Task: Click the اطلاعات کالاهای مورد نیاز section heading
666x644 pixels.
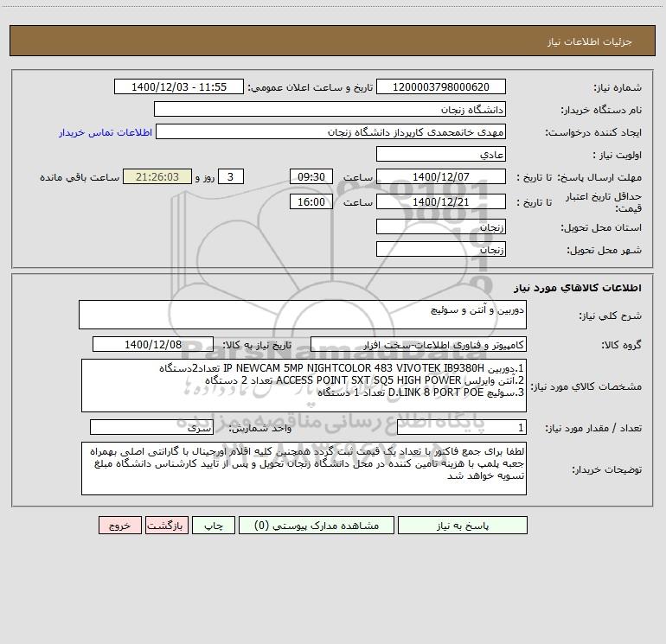Action: (x=578, y=288)
